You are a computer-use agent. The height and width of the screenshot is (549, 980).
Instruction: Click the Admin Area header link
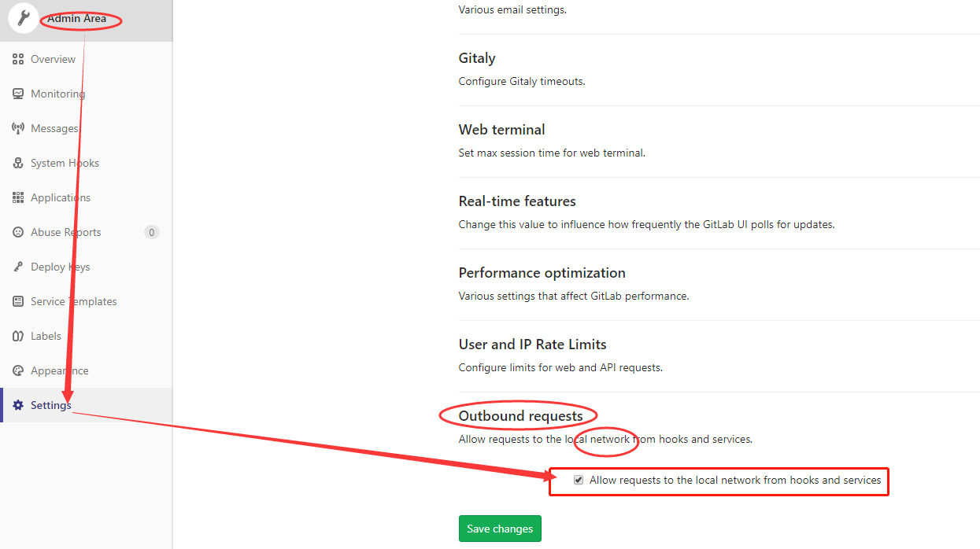[x=76, y=19]
